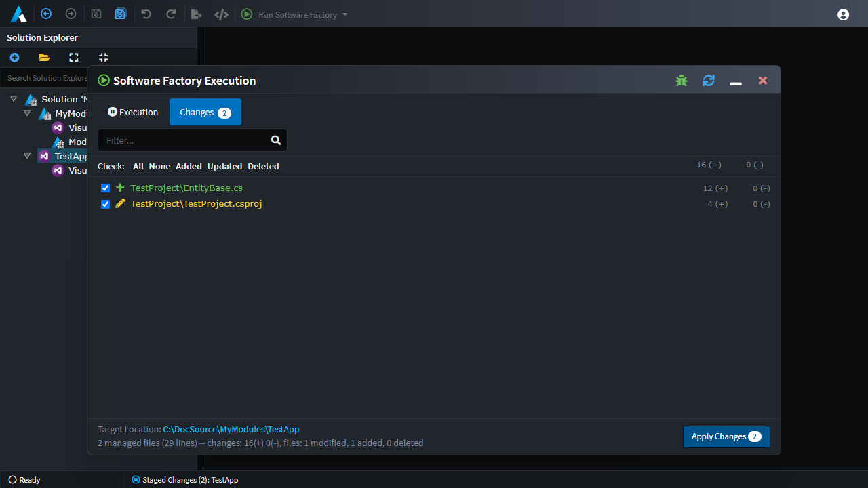Click the Run Software Factory play button
Screen dimensions: 868x488
(x=247, y=14)
